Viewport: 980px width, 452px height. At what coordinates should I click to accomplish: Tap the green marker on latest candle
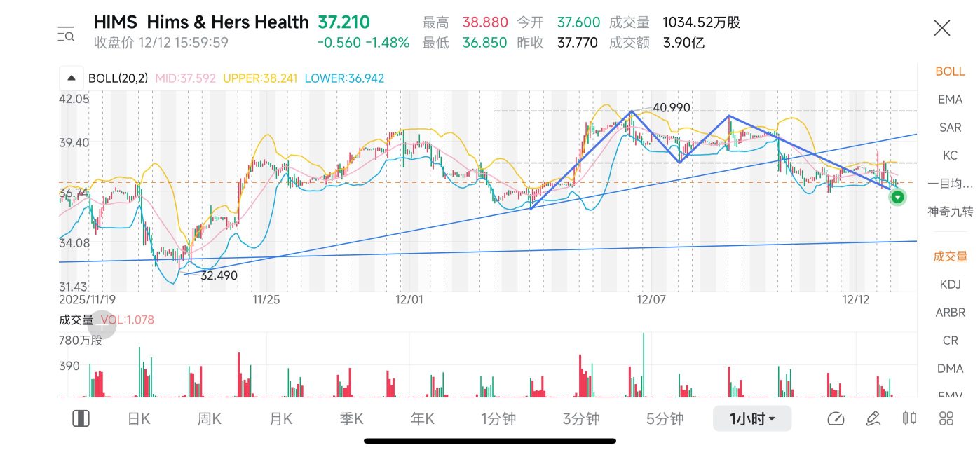click(897, 198)
